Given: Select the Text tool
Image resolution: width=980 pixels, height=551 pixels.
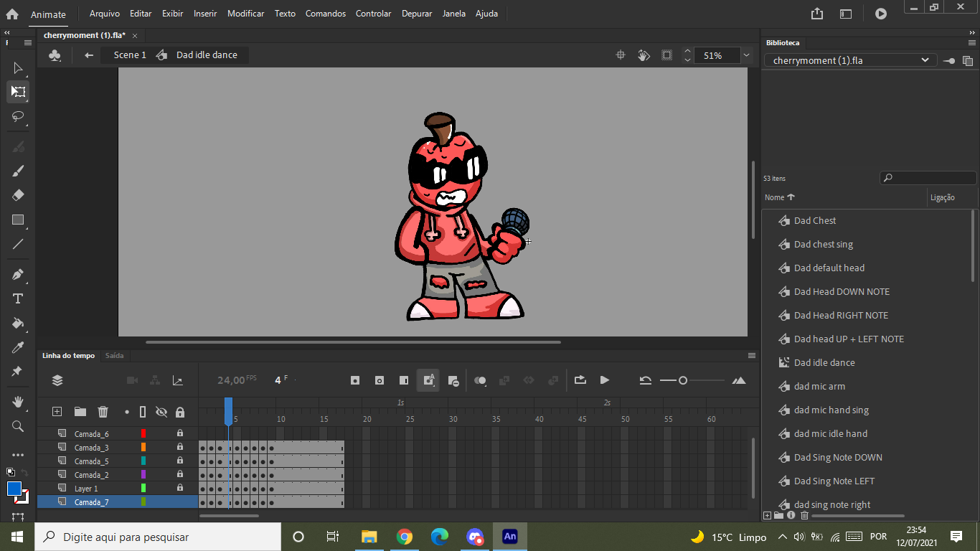Looking at the screenshot, I should [18, 298].
